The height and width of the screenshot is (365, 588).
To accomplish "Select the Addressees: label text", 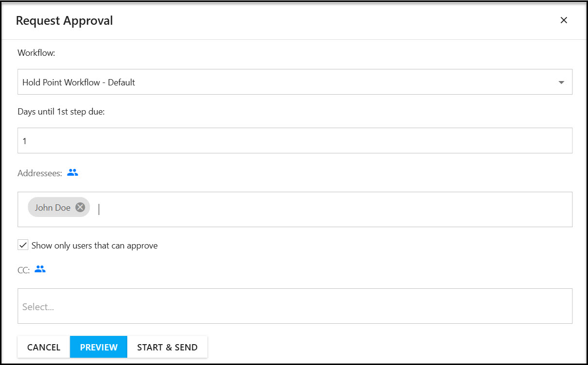I will click(x=40, y=173).
